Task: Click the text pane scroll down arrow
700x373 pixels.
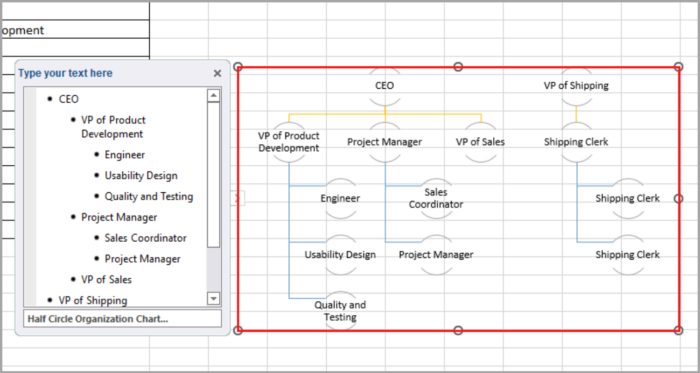Action: pos(214,298)
